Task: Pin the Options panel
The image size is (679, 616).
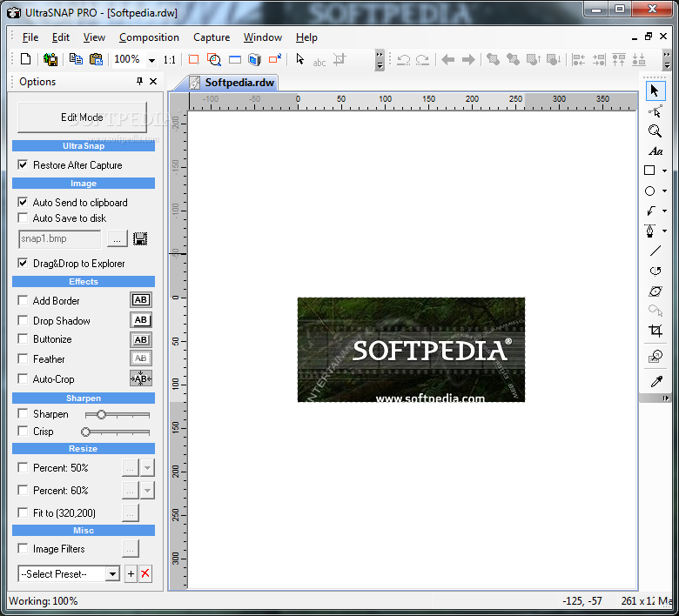Action: pyautogui.click(x=139, y=81)
